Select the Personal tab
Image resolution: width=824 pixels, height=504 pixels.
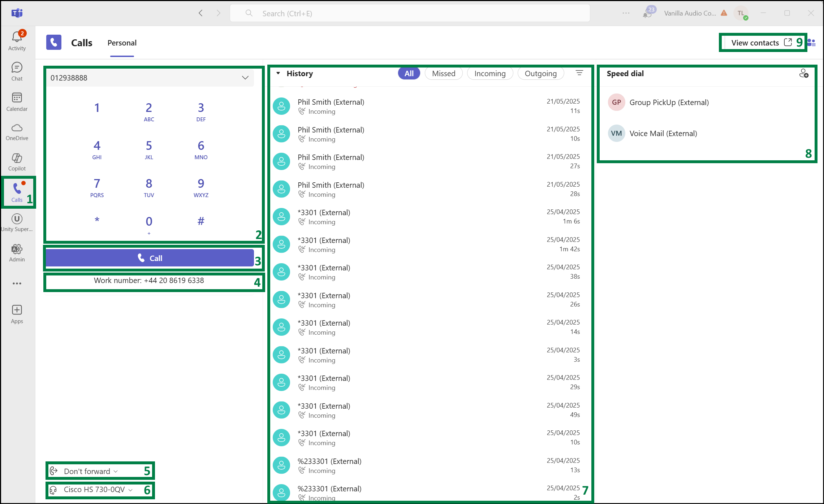[x=122, y=43]
